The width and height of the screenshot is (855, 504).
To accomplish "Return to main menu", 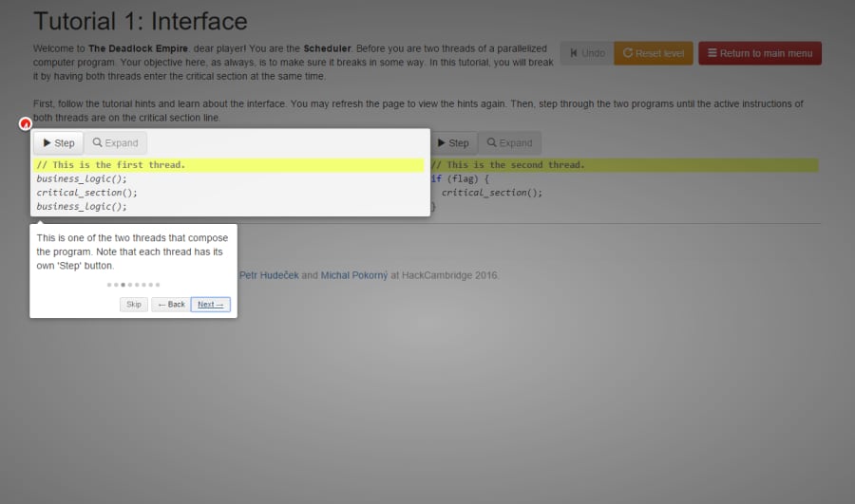I will (760, 53).
